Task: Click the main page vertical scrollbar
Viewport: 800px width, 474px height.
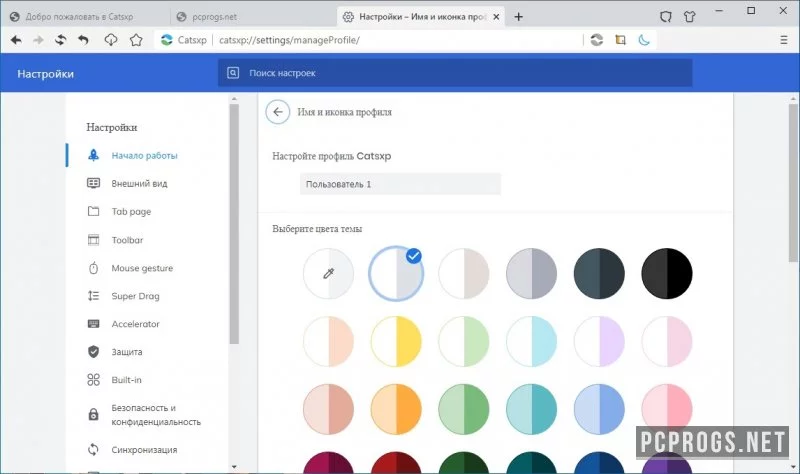Action: (794, 184)
